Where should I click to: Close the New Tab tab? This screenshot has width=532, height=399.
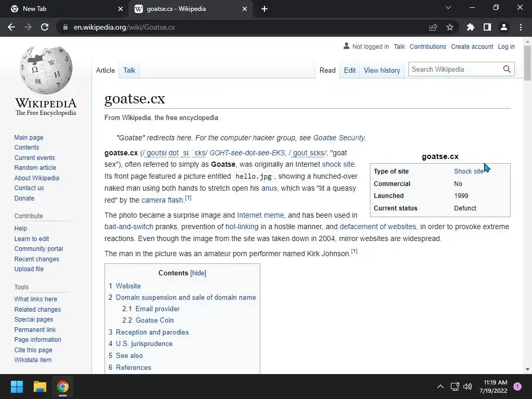click(121, 9)
